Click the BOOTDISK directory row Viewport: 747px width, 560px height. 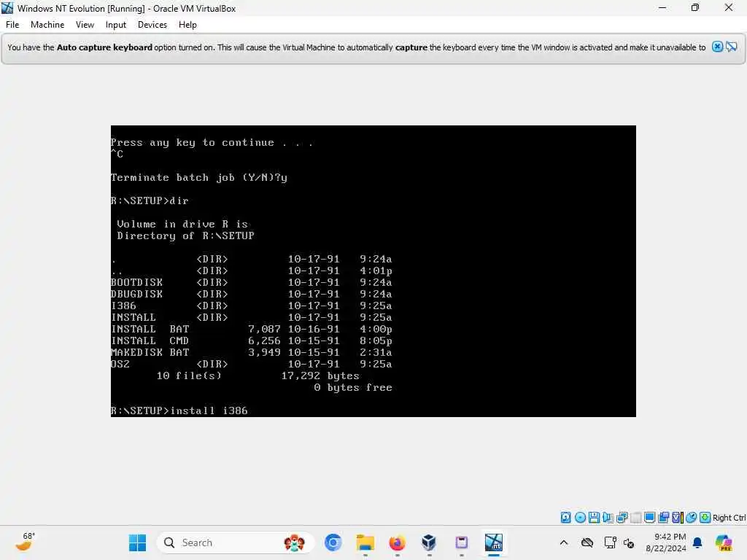[x=252, y=282]
